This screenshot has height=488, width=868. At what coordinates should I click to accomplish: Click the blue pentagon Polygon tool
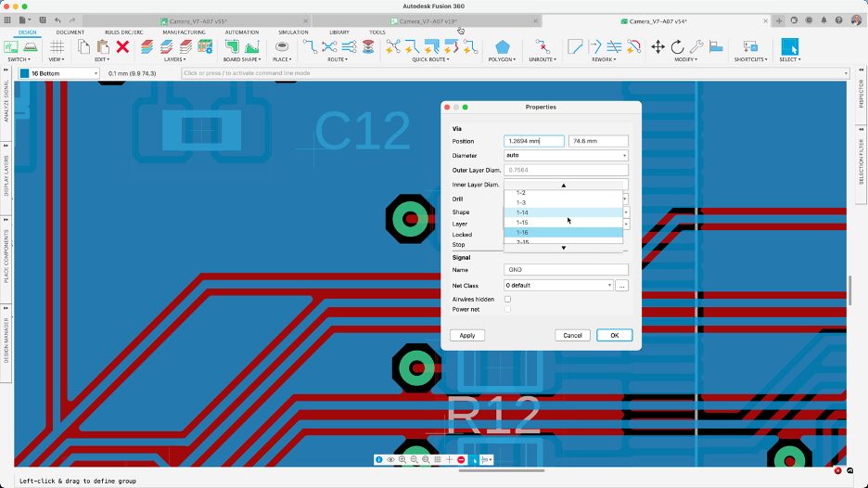coord(502,47)
